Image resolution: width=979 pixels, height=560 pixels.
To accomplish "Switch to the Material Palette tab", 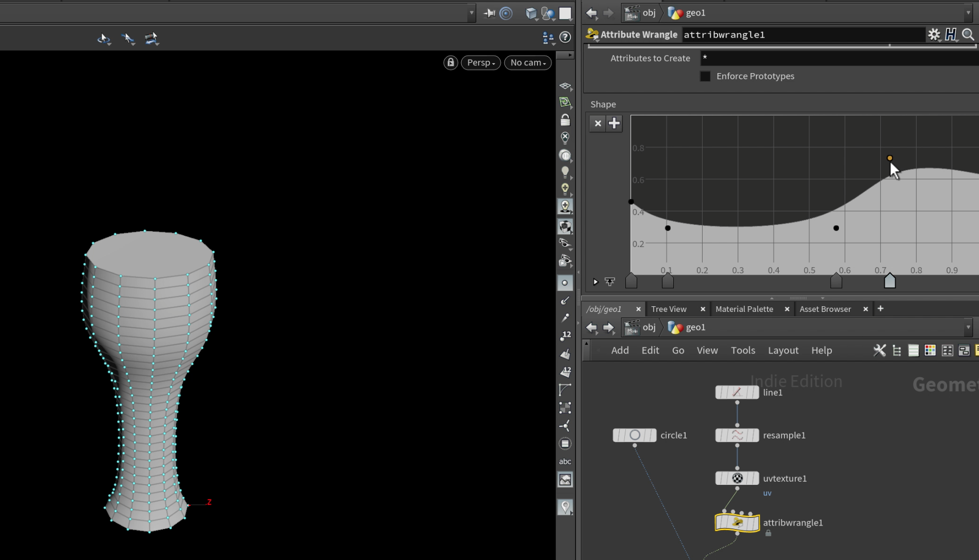I will click(x=744, y=309).
